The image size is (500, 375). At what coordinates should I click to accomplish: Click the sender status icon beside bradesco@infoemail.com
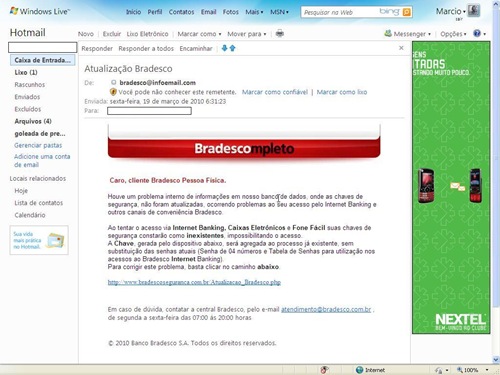tap(113, 82)
